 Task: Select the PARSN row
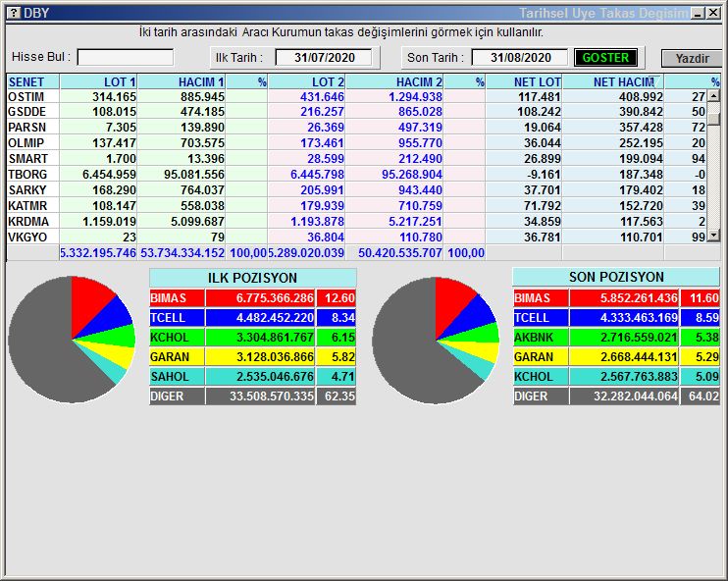pyautogui.click(x=357, y=128)
